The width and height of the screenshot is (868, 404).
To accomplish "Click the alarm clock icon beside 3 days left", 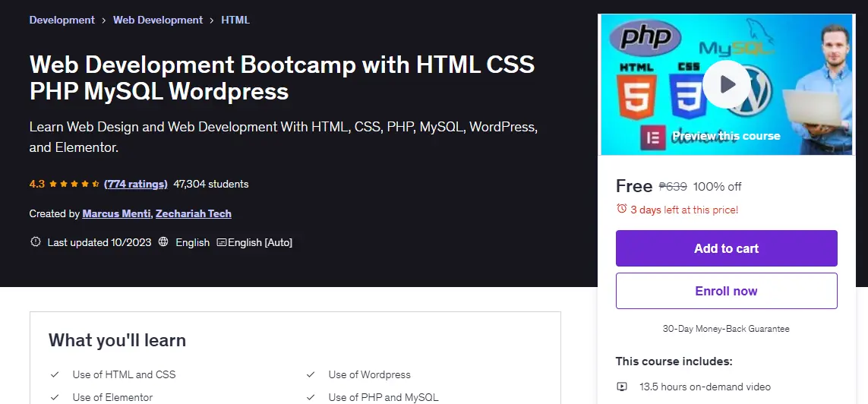I will pos(622,209).
